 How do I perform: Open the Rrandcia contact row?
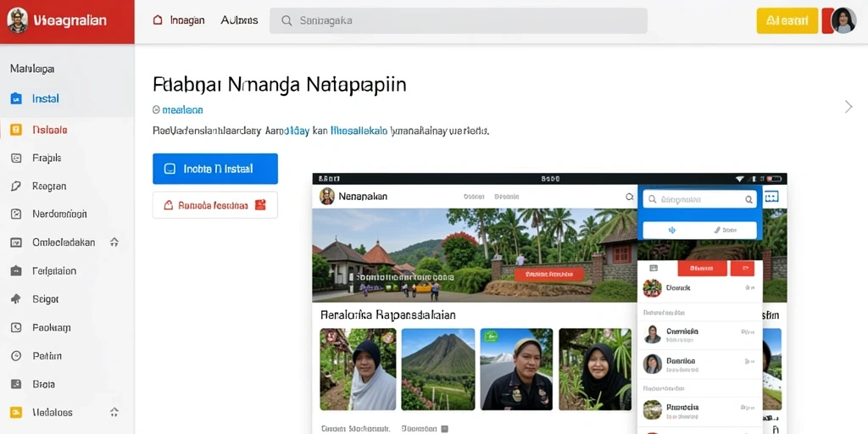699,409
